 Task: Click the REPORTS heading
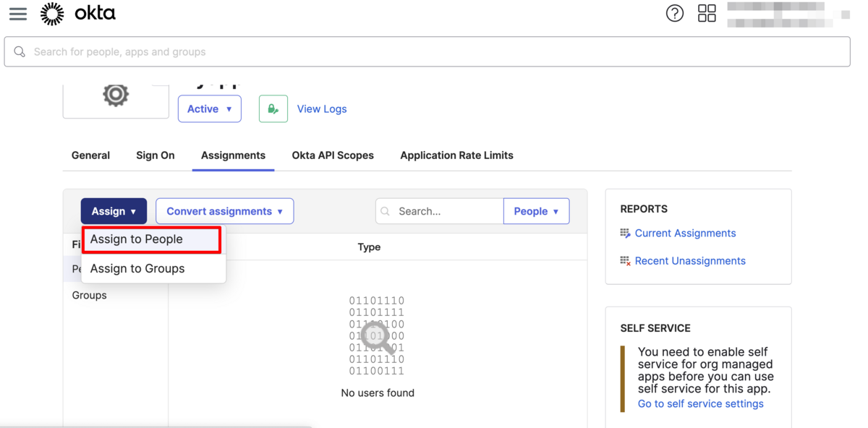pyautogui.click(x=644, y=209)
